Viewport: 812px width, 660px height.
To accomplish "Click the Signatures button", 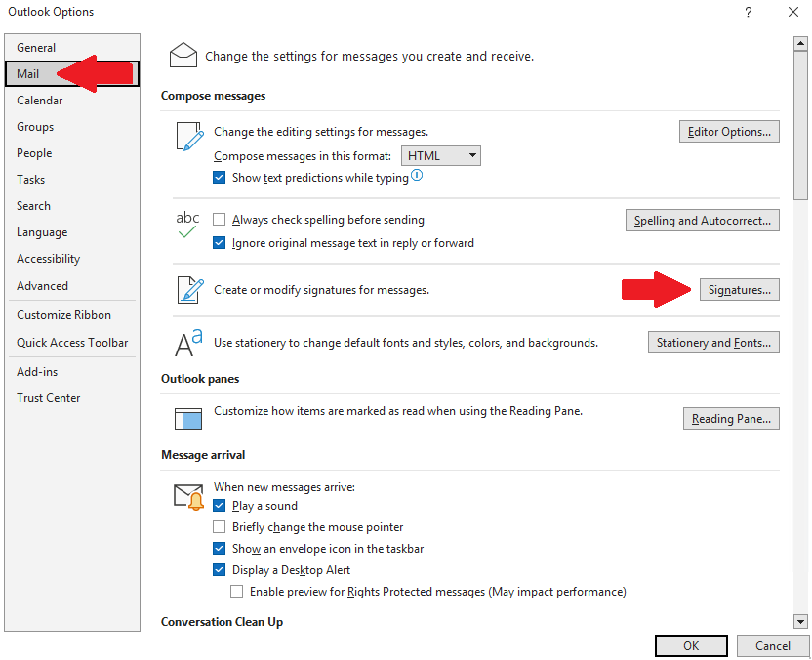I will [x=740, y=290].
